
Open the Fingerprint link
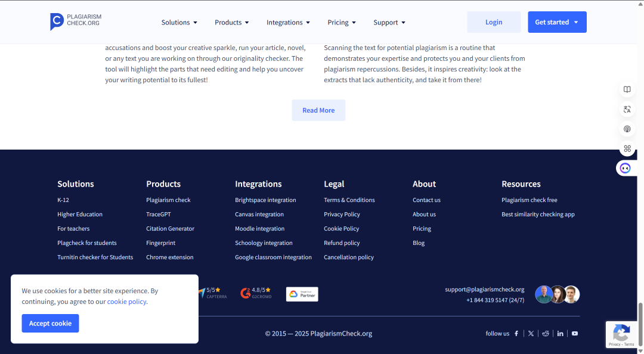coord(160,243)
